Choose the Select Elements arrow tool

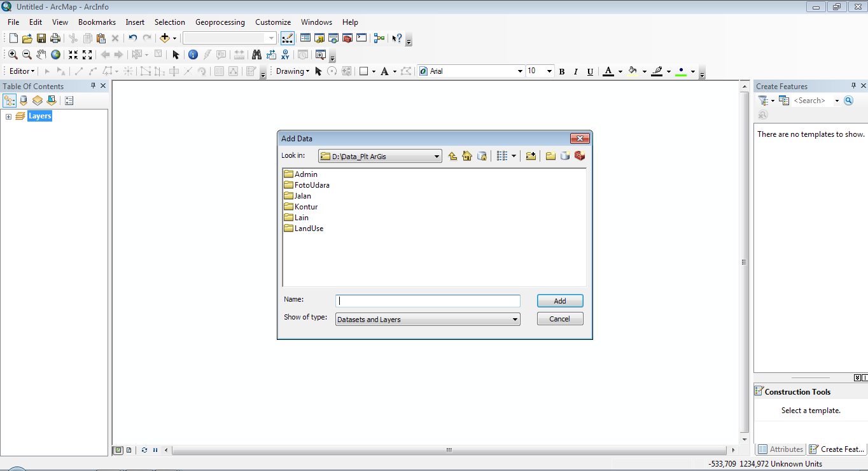176,55
